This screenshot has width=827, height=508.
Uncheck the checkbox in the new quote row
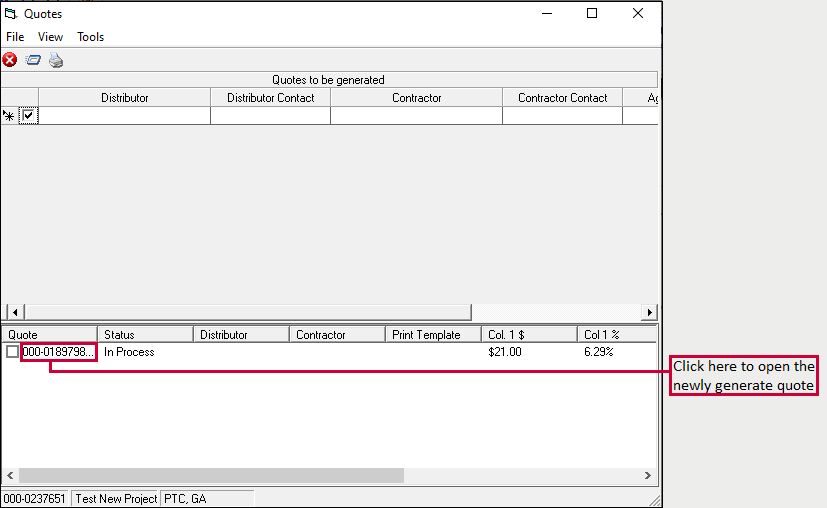pyautogui.click(x=29, y=116)
